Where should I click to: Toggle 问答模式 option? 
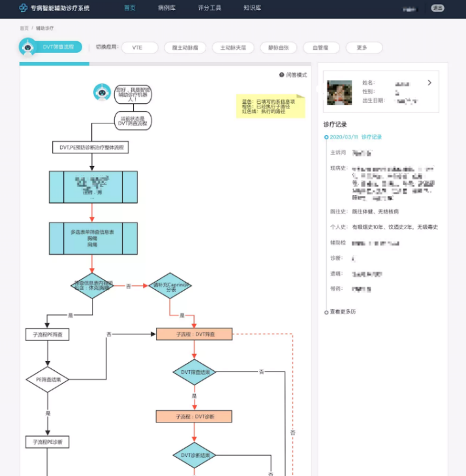click(x=293, y=75)
